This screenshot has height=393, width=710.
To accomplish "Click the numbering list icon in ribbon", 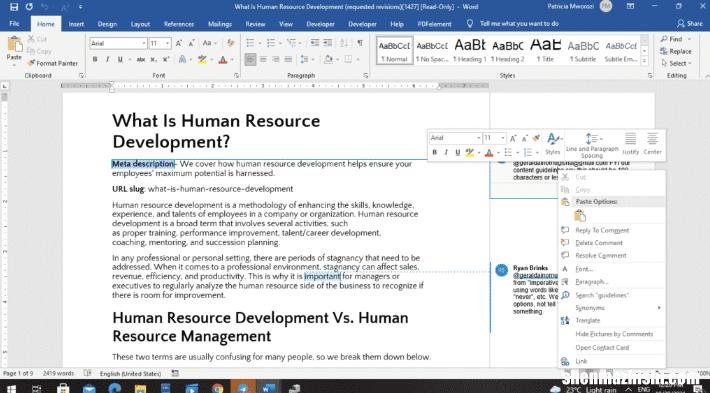I will pos(271,43).
